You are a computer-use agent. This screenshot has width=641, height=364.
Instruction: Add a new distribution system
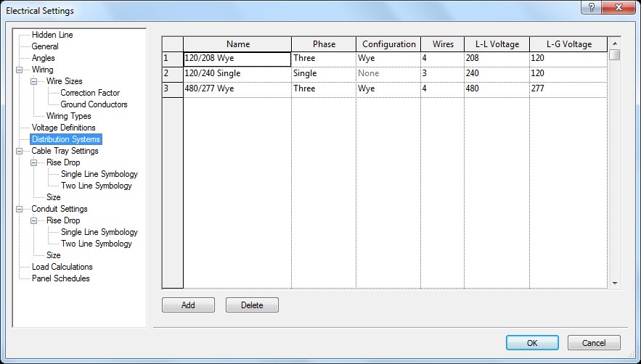[x=188, y=305]
